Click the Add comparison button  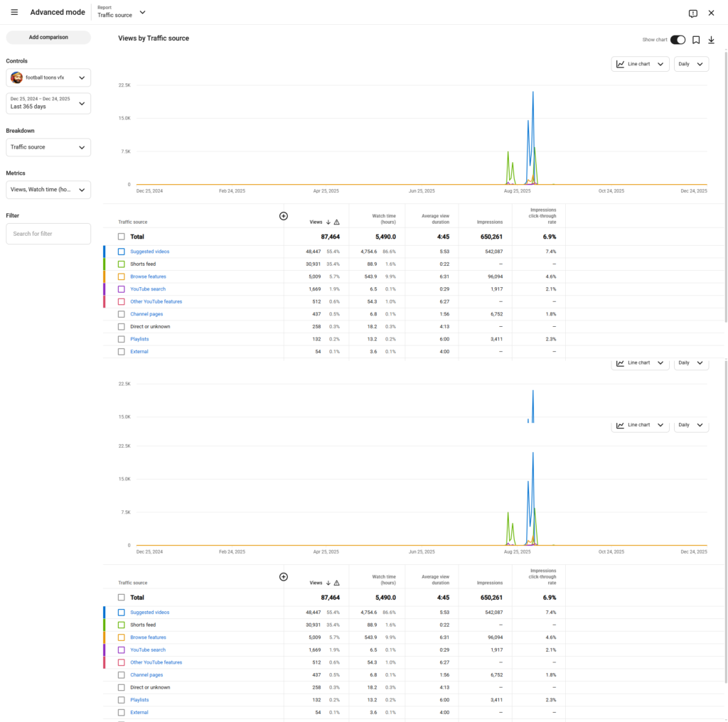pos(48,38)
